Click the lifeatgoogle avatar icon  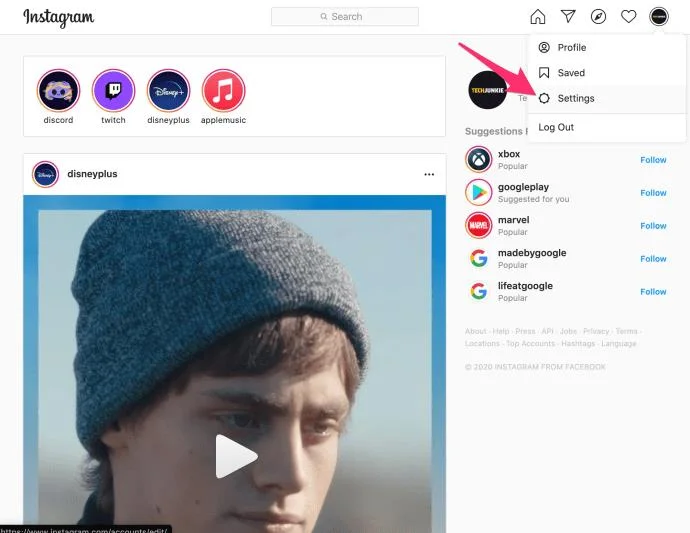479,291
